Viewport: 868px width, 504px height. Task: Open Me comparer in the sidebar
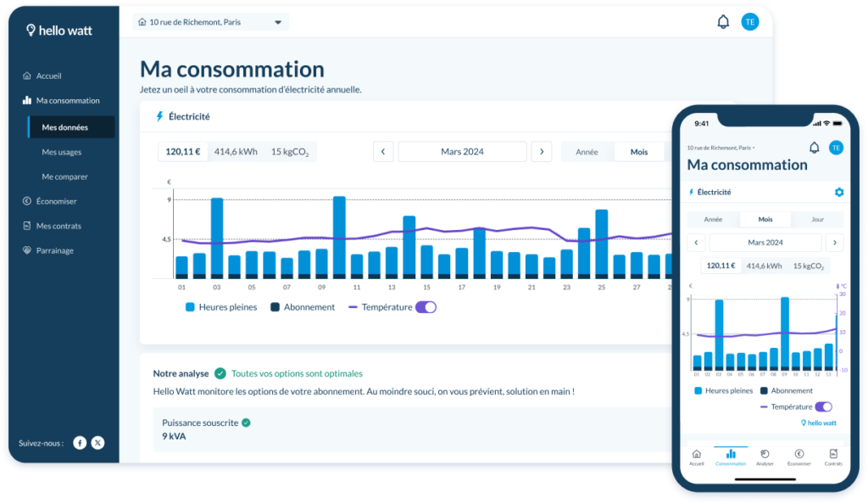65,177
